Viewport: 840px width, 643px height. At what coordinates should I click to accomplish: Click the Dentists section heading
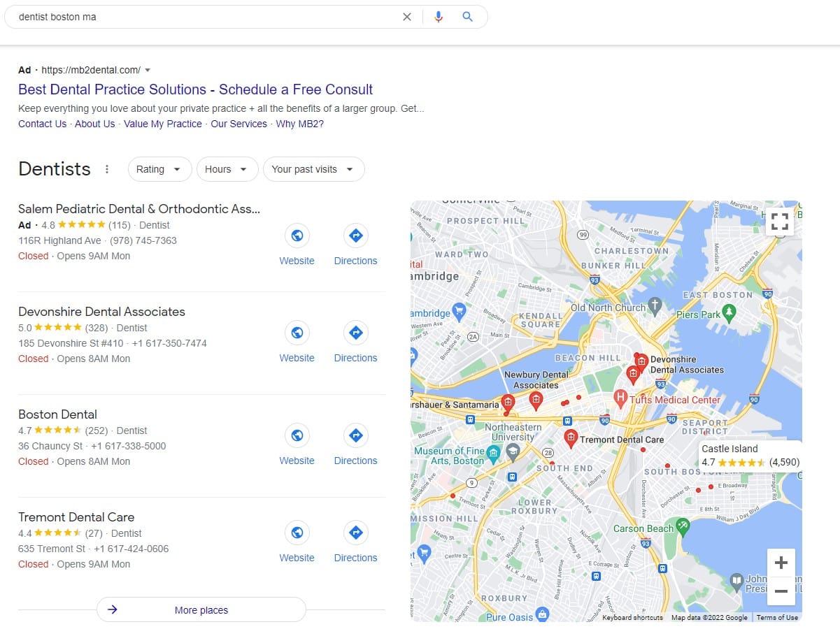55,169
